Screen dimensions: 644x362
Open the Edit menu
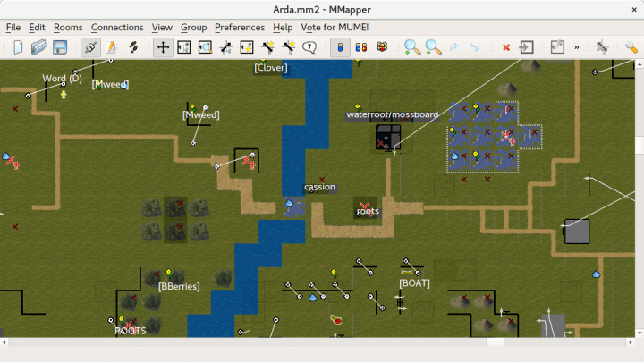click(x=37, y=28)
